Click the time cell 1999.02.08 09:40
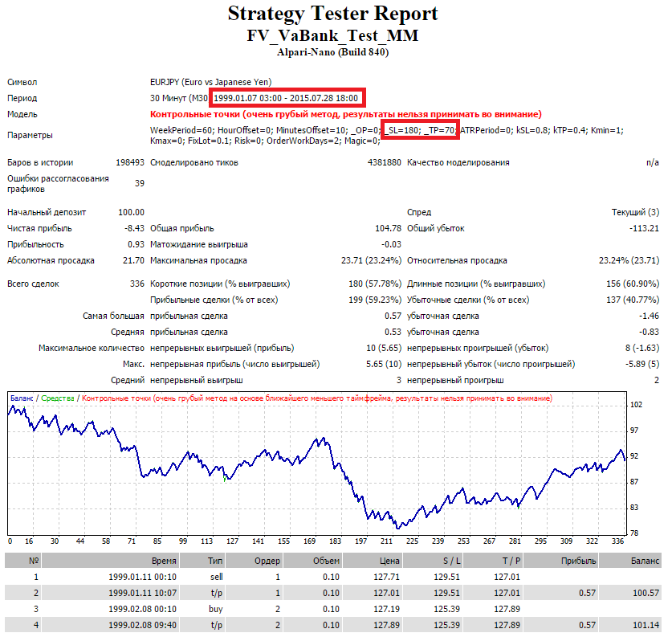This screenshot has height=637, width=672. (x=142, y=626)
